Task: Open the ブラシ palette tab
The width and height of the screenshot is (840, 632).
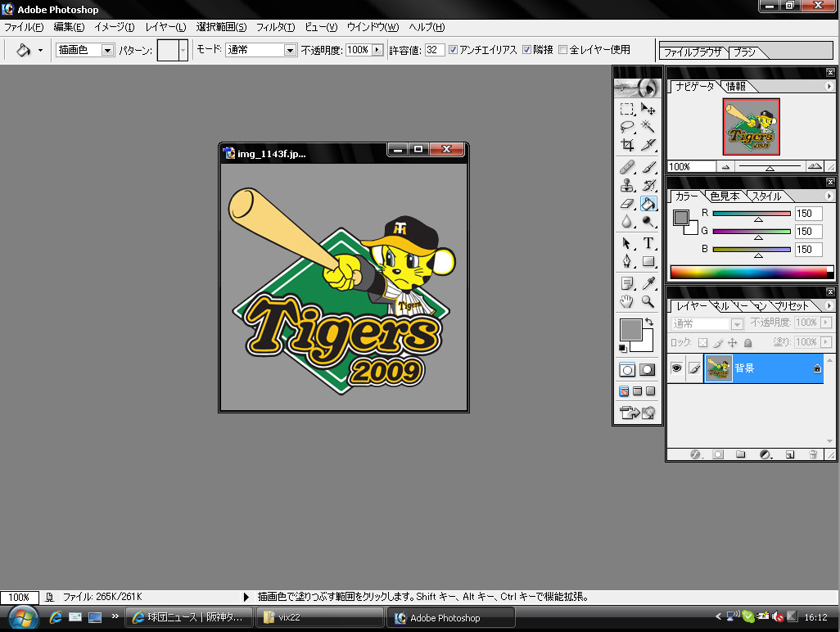Action: 745,52
